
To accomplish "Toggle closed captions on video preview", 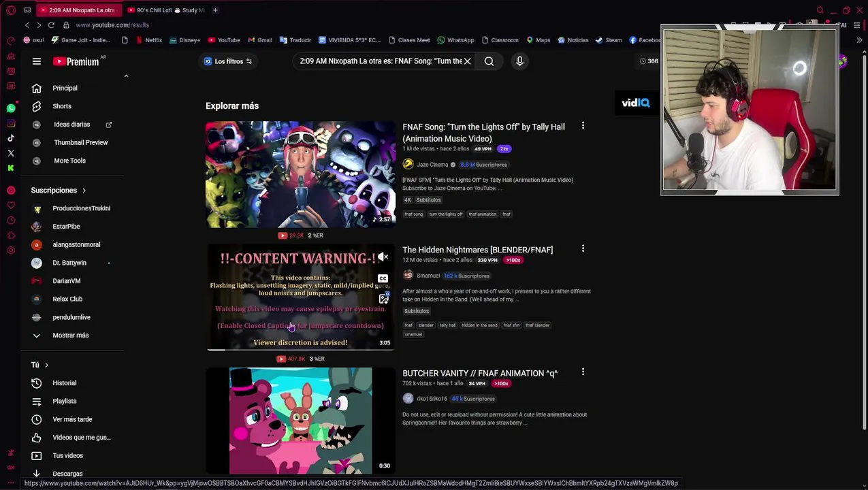I will click(x=383, y=278).
